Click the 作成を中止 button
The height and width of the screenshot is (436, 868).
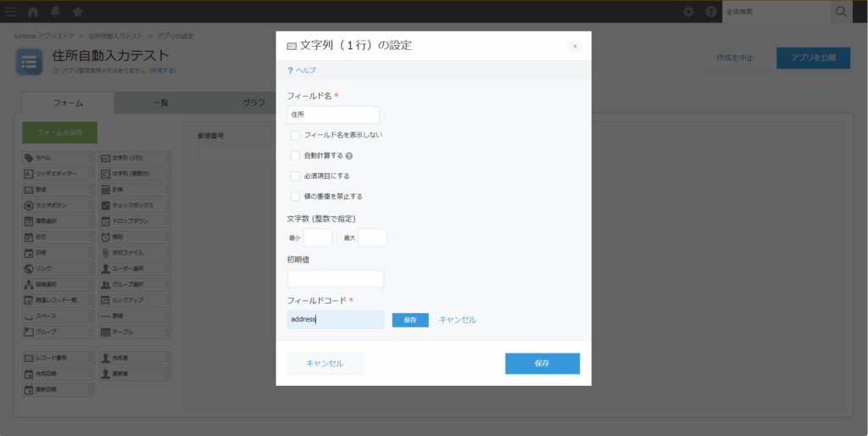tap(735, 58)
